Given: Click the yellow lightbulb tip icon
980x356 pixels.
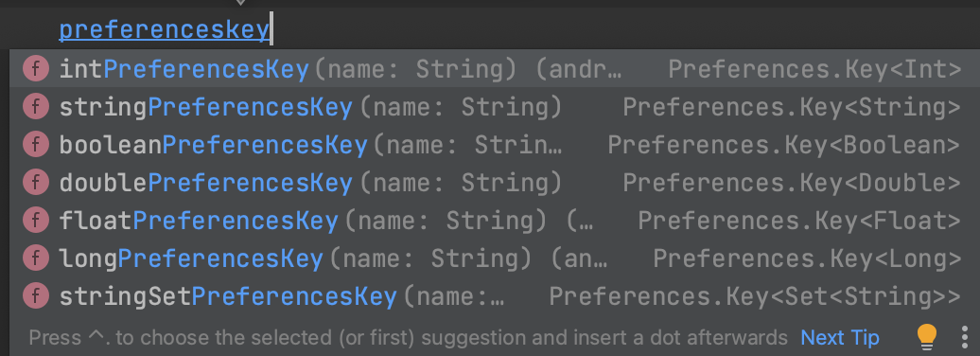Looking at the screenshot, I should (927, 337).
